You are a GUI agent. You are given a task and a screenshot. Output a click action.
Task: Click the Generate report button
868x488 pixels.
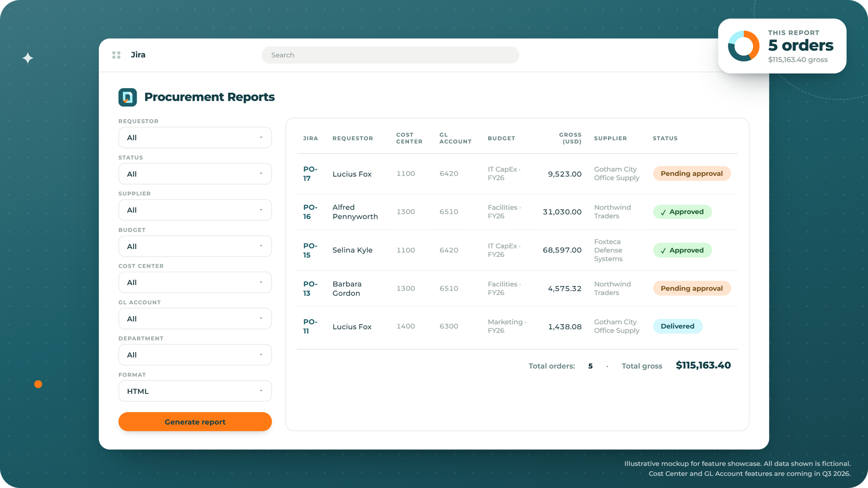pyautogui.click(x=195, y=422)
